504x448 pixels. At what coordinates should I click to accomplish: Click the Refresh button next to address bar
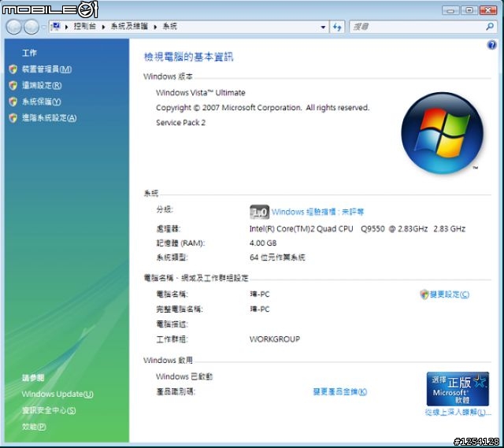tap(337, 27)
